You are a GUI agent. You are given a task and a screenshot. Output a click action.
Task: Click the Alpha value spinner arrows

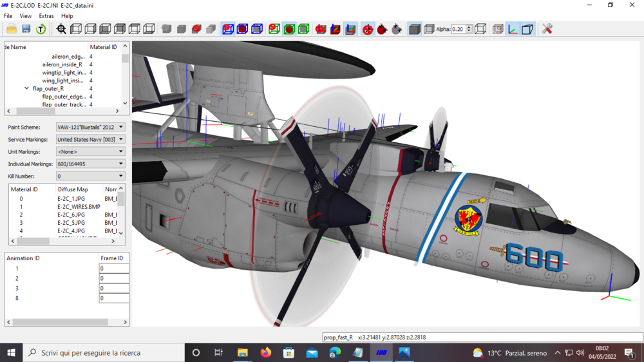pos(469,29)
